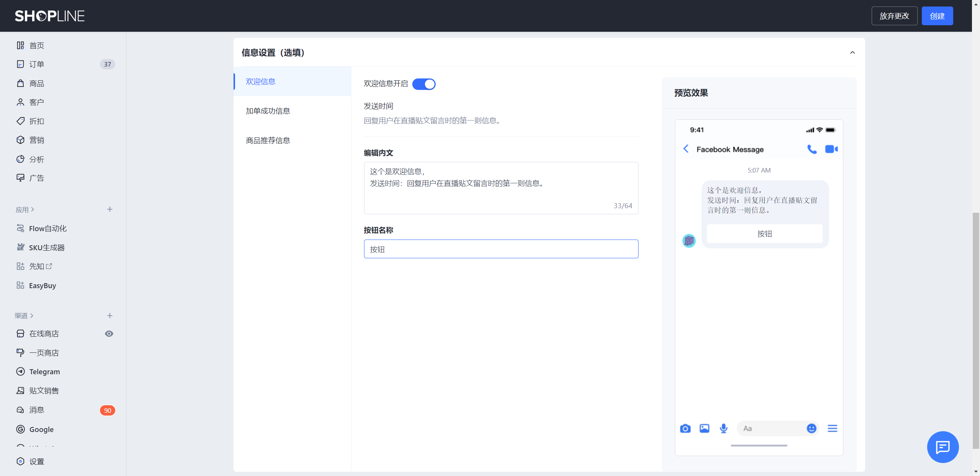The height and width of the screenshot is (476, 980).
Task: Expand the 渠道 section label
Action: point(24,316)
